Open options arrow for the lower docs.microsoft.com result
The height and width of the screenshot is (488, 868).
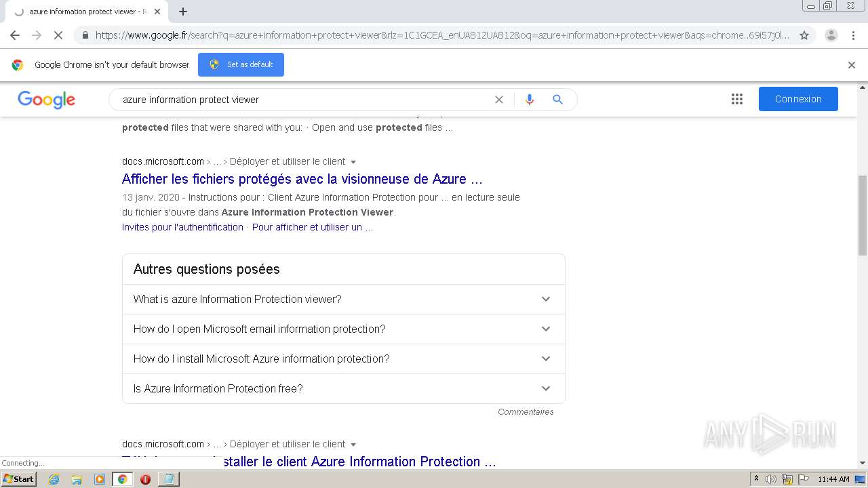tap(353, 445)
